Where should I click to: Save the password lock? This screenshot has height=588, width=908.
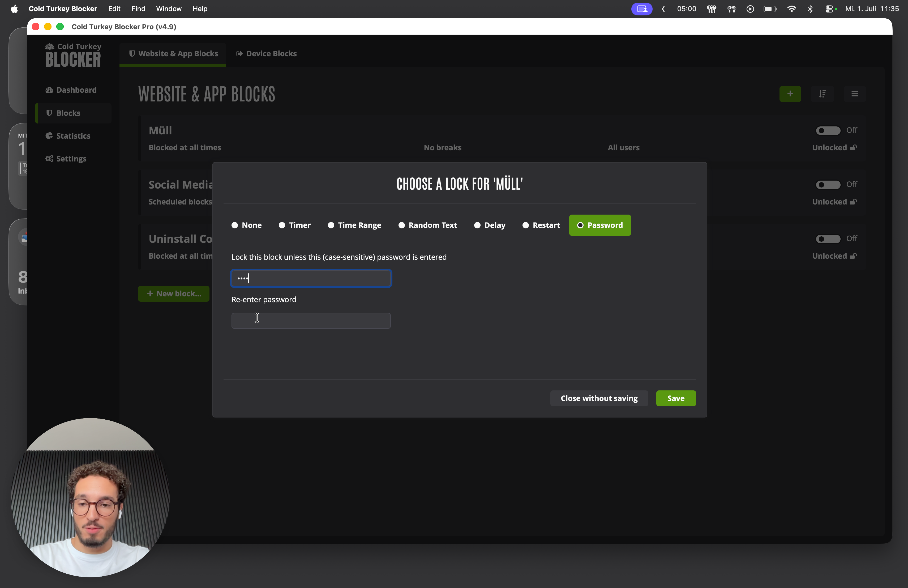coord(676,398)
